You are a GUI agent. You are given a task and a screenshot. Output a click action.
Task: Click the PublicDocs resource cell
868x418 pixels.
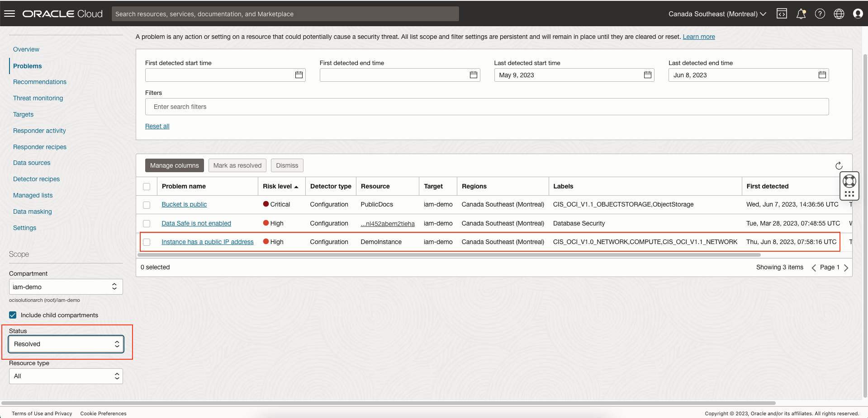point(377,204)
